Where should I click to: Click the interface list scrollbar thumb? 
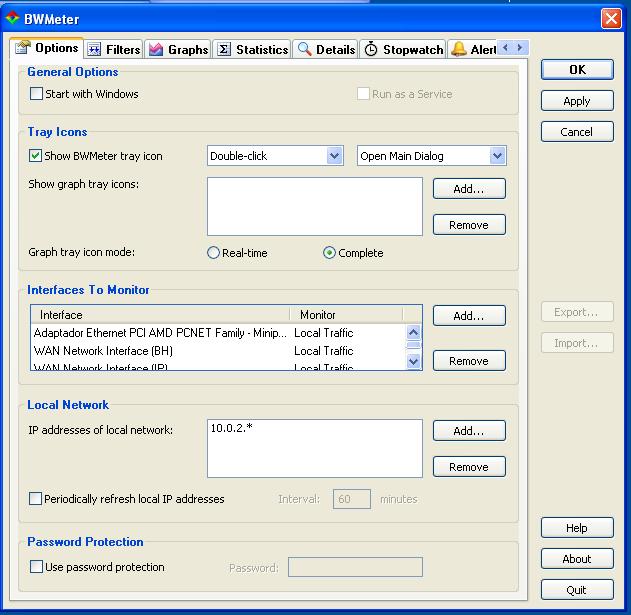pyautogui.click(x=413, y=345)
